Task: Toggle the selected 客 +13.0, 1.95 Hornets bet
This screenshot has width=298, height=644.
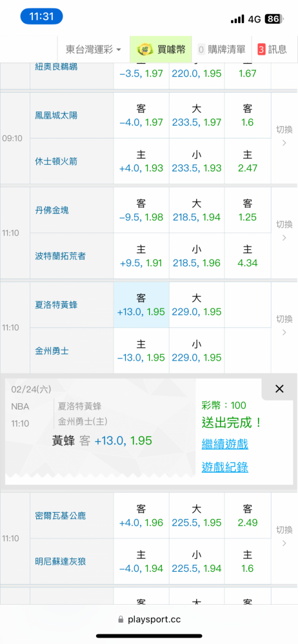Action: (141, 305)
